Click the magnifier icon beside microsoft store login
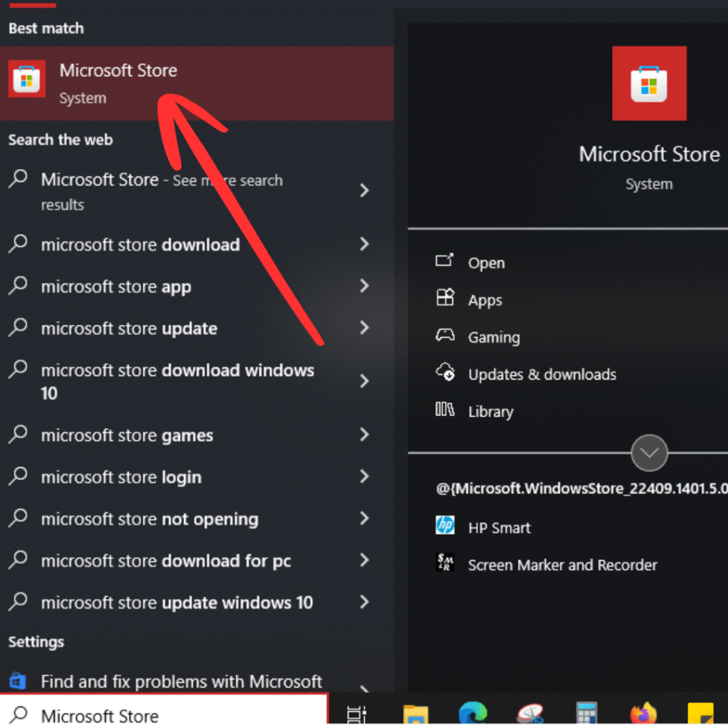The width and height of the screenshot is (728, 728). tap(18, 476)
